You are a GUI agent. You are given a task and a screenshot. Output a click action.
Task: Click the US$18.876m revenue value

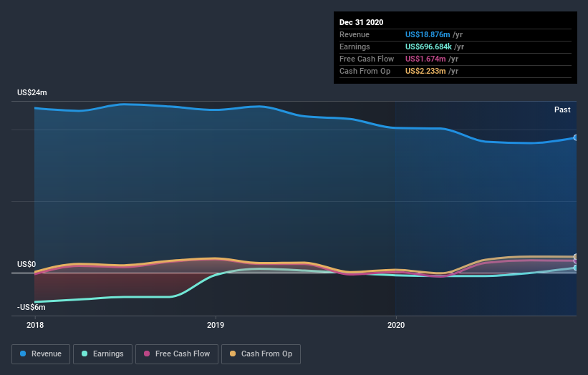(x=428, y=34)
